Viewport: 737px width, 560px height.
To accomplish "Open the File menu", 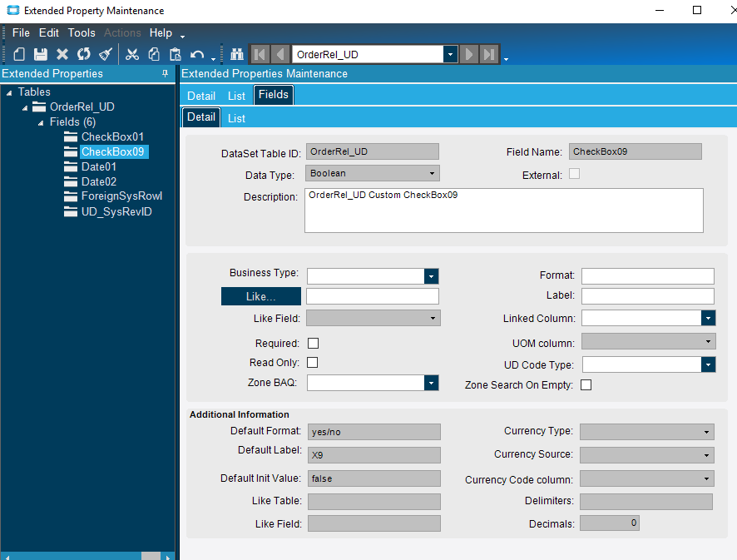I will (x=21, y=33).
